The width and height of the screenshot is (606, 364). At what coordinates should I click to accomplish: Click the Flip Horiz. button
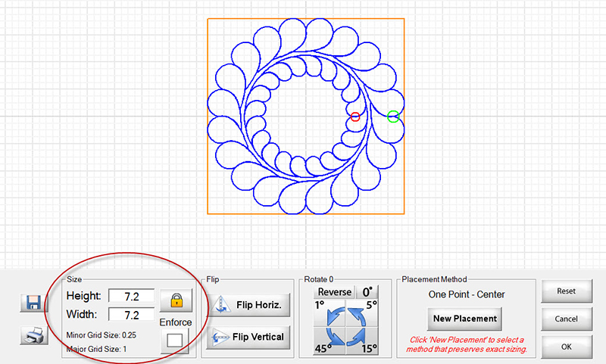251,305
